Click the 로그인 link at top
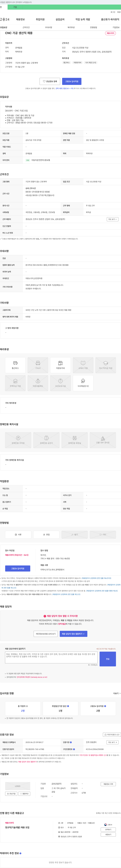The width and height of the screenshot is (121, 868). point(113,12)
